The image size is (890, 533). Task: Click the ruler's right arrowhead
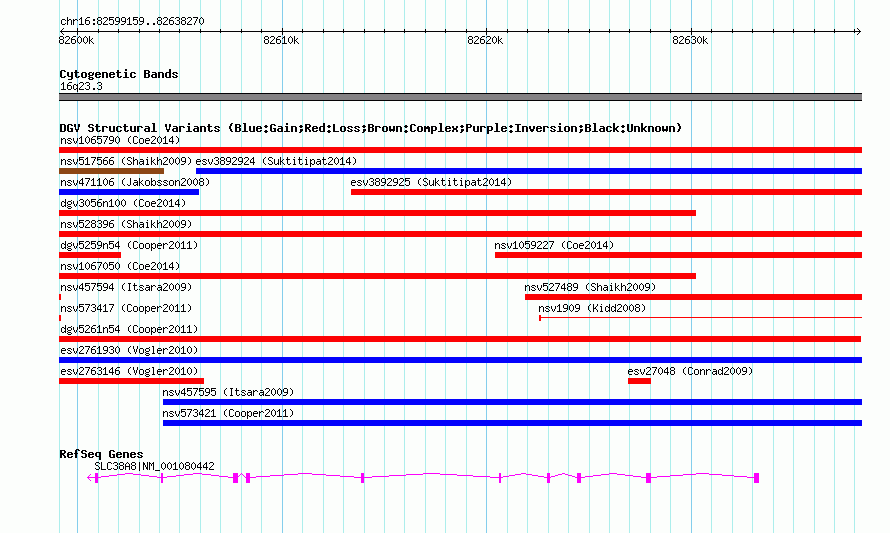point(858,31)
